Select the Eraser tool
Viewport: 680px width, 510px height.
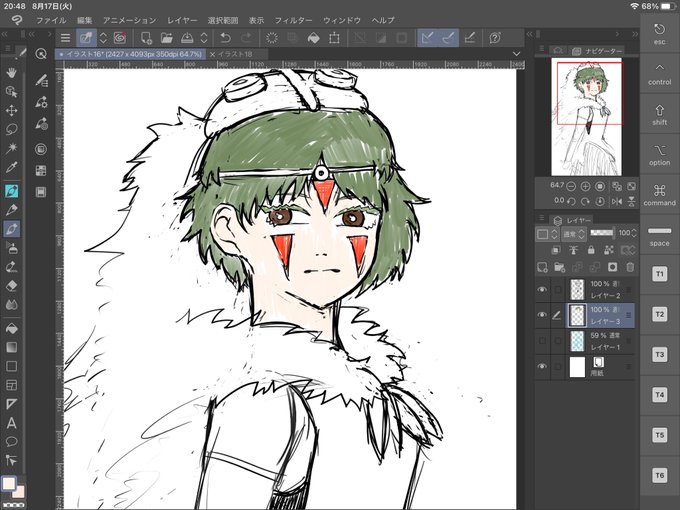tap(11, 285)
